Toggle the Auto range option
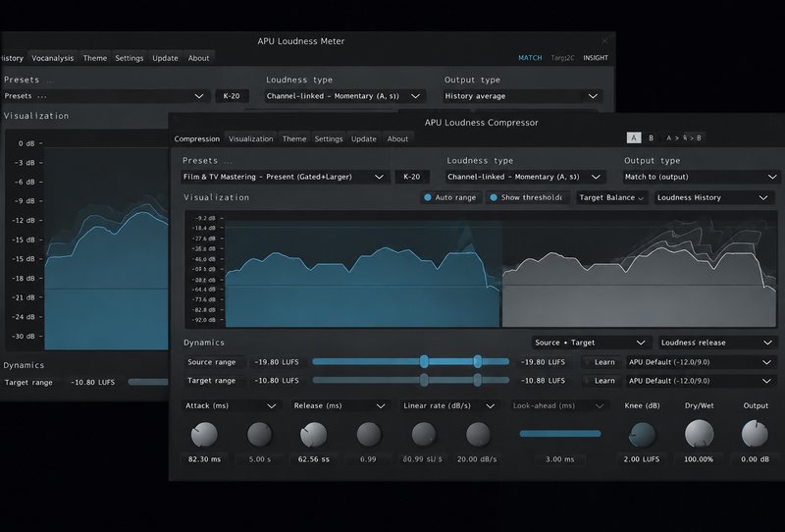The height and width of the screenshot is (532, 785). pos(450,197)
